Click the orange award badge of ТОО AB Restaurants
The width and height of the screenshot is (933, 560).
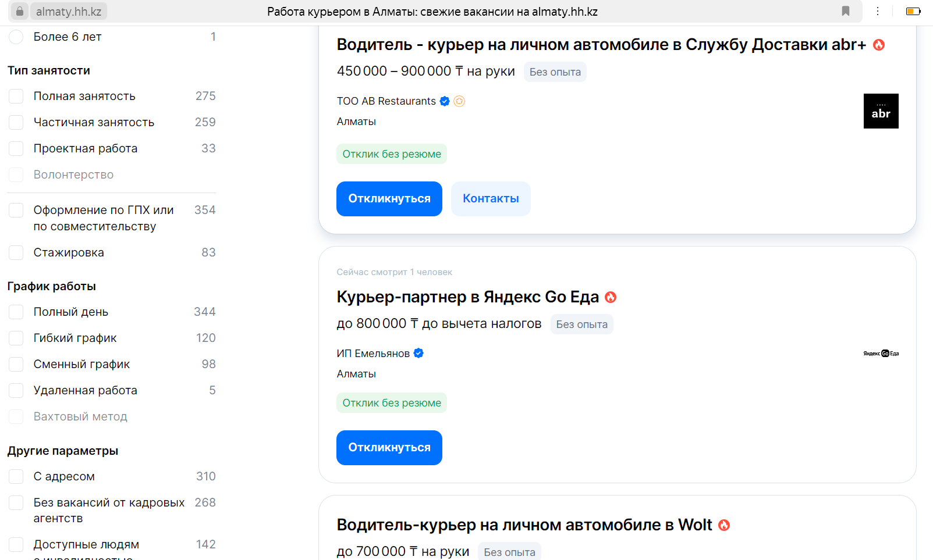(x=459, y=101)
